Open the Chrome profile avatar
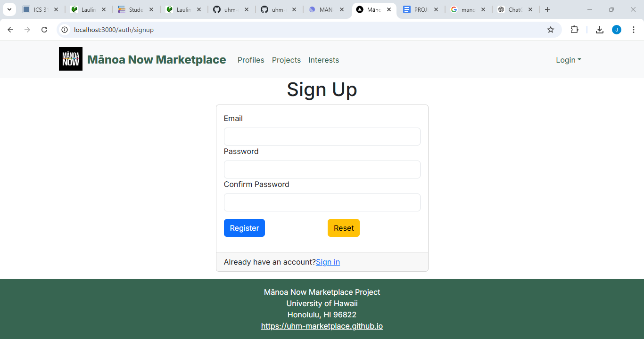 (x=617, y=30)
